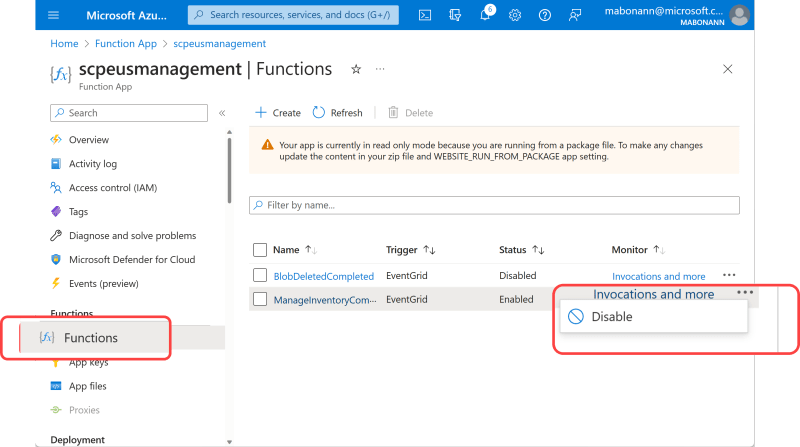Open App files in the sidebar

(x=88, y=386)
